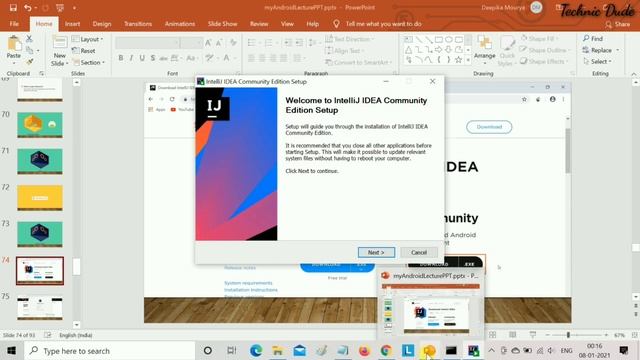640x360 pixels.
Task: Collapse the ribbon with the chevron
Action: [x=633, y=74]
